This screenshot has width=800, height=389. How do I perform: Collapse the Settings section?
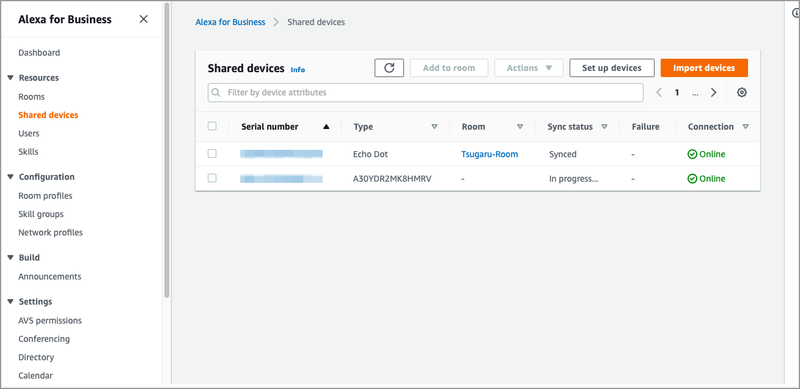[x=10, y=301]
